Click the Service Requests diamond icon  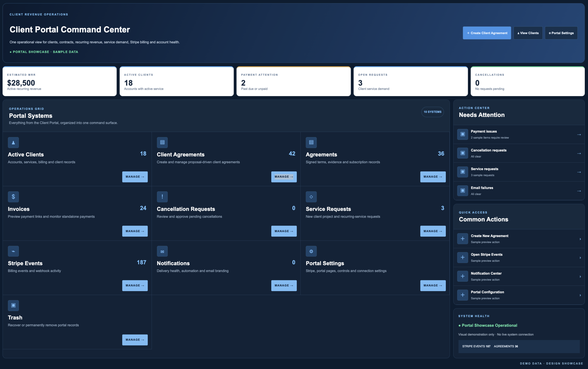(x=311, y=197)
